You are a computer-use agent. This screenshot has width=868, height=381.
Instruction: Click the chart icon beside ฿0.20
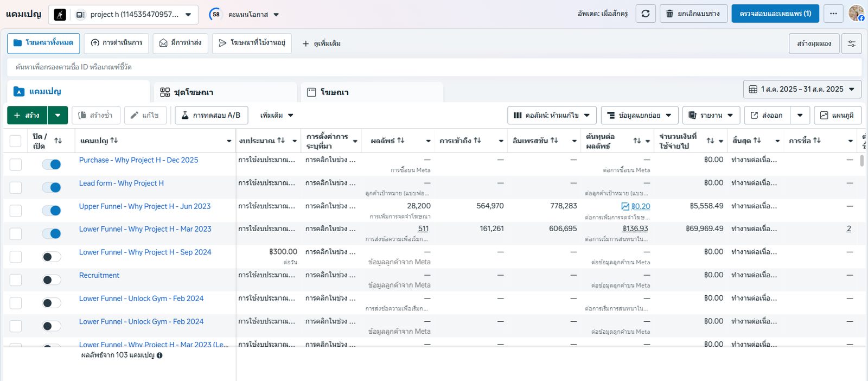coord(625,206)
